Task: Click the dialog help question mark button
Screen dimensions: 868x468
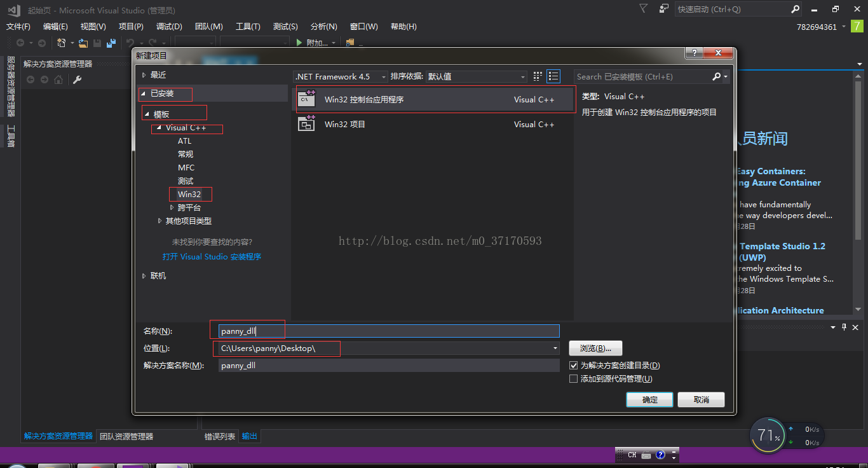Action: point(694,53)
